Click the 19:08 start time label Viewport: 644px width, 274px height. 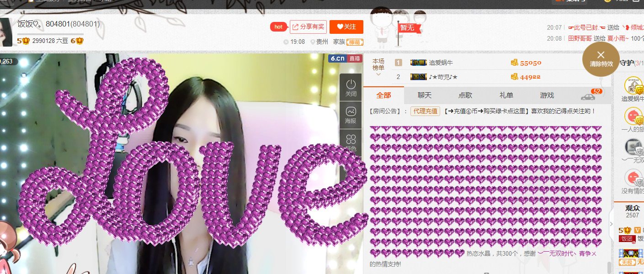(298, 42)
